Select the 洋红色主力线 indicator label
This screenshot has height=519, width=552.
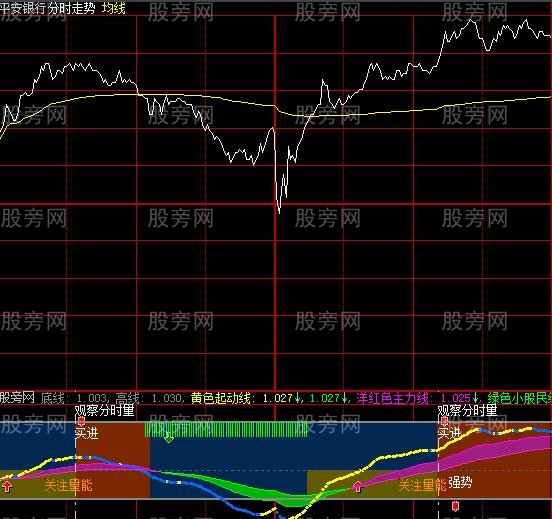pyautogui.click(x=392, y=398)
